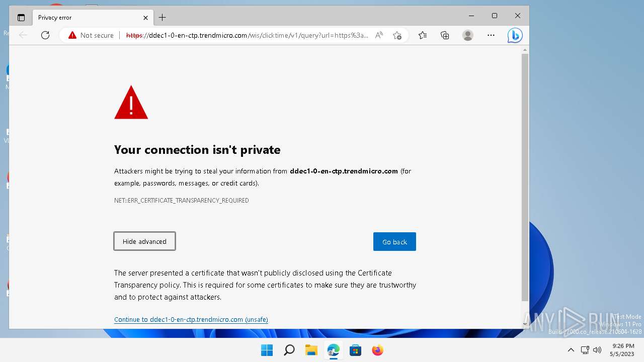Open Read aloud icon in address bar
Image resolution: width=644 pixels, height=362 pixels.
[379, 35]
